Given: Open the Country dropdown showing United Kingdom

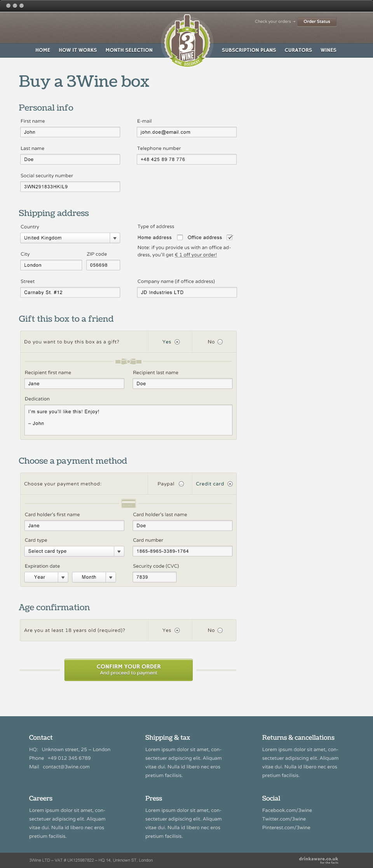Looking at the screenshot, I should (70, 238).
